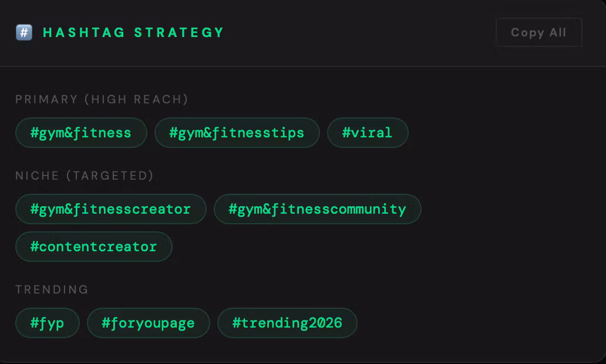The image size is (606, 364).
Task: Click the hashtag emoji icon
Action: (x=24, y=32)
